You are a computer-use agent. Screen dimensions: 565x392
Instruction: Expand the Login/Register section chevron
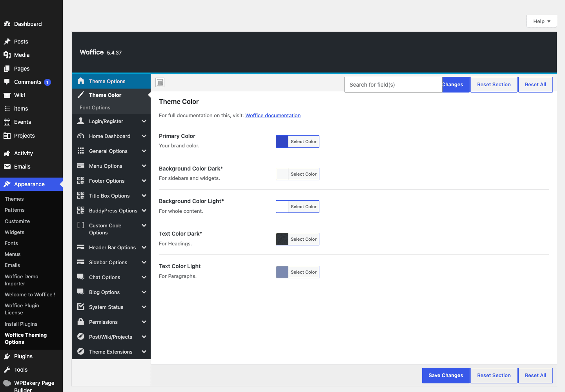point(144,121)
